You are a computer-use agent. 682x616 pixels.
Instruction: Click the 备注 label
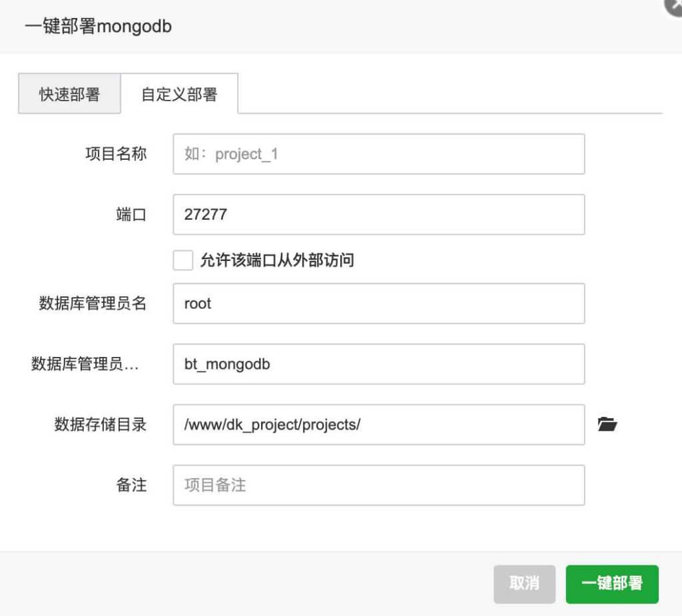tap(131, 485)
